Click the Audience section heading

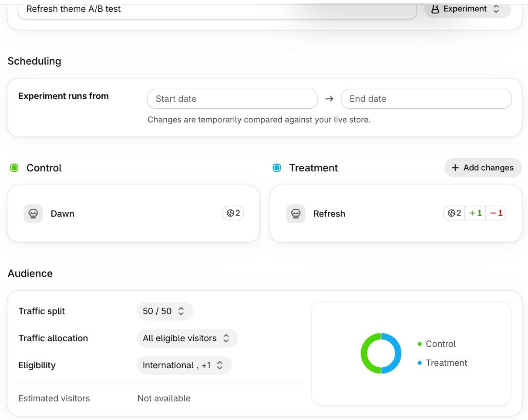30,273
